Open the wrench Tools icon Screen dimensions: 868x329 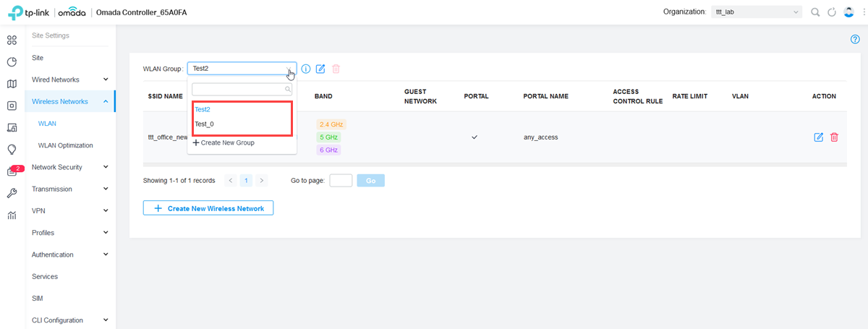coord(12,193)
